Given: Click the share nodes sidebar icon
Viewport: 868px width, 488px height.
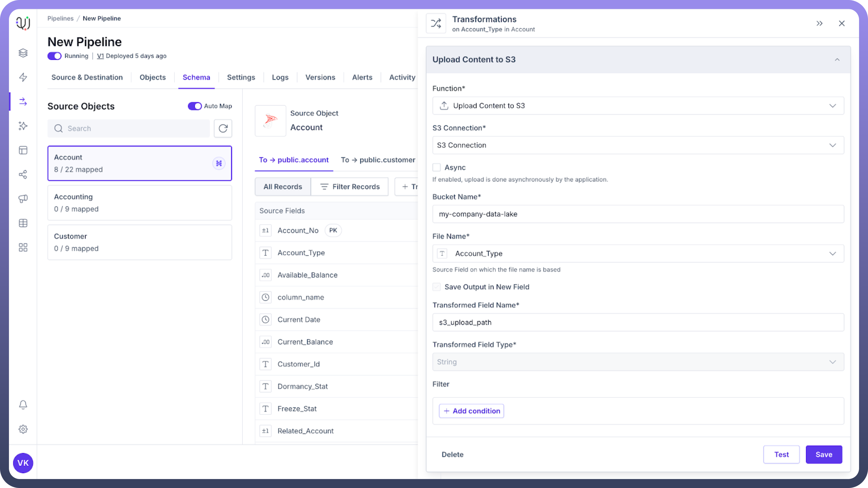Looking at the screenshot, I should [23, 174].
